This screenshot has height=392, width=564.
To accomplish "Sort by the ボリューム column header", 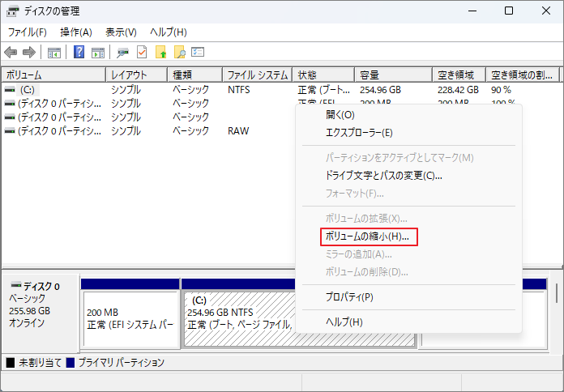I will (x=54, y=75).
